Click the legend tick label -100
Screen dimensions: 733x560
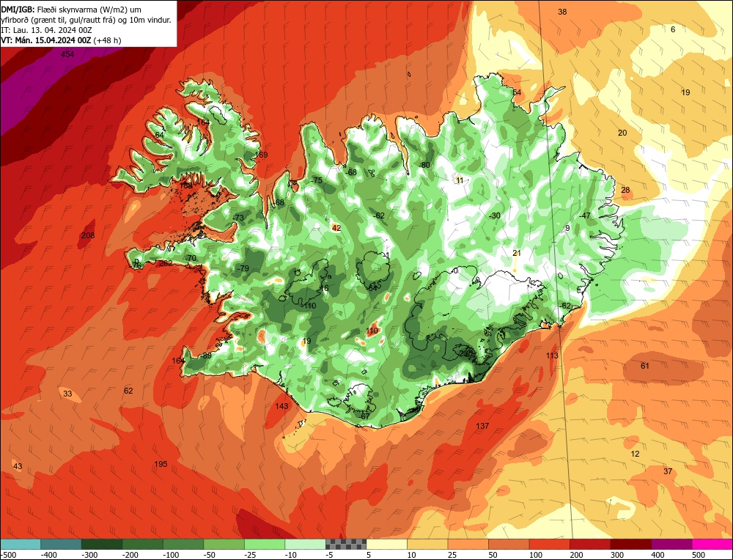click(x=171, y=555)
